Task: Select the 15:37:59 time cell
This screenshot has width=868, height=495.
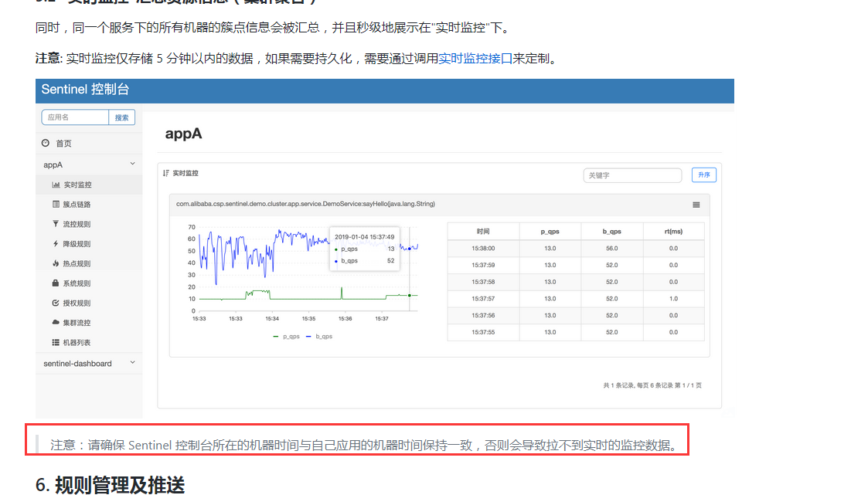Action: point(483,265)
